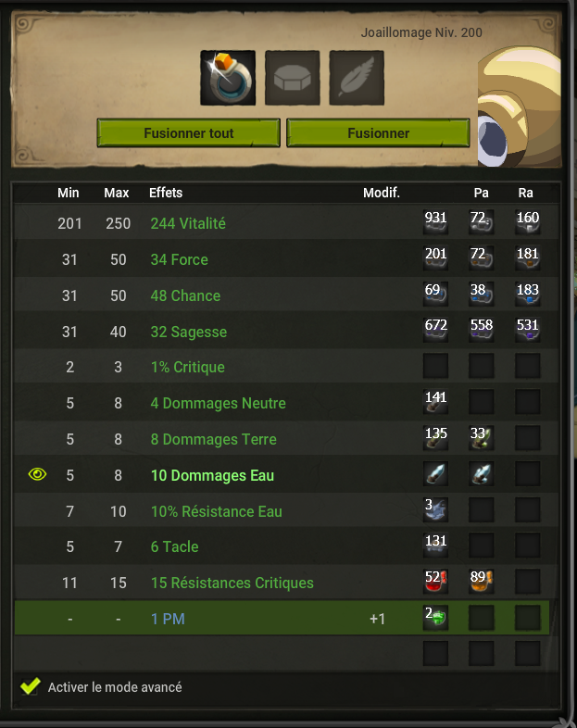Click the empty rune slot

pyautogui.click(x=293, y=78)
